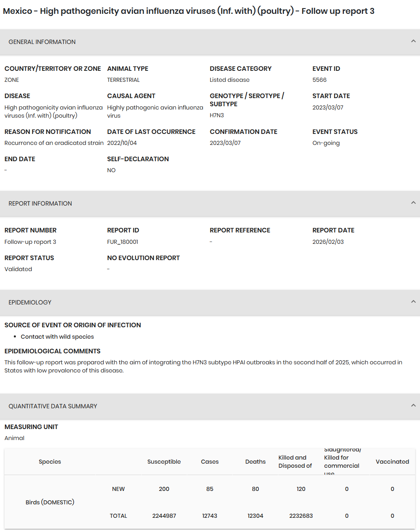420x530 pixels.
Task: Click the Species column header
Action: (x=50, y=462)
